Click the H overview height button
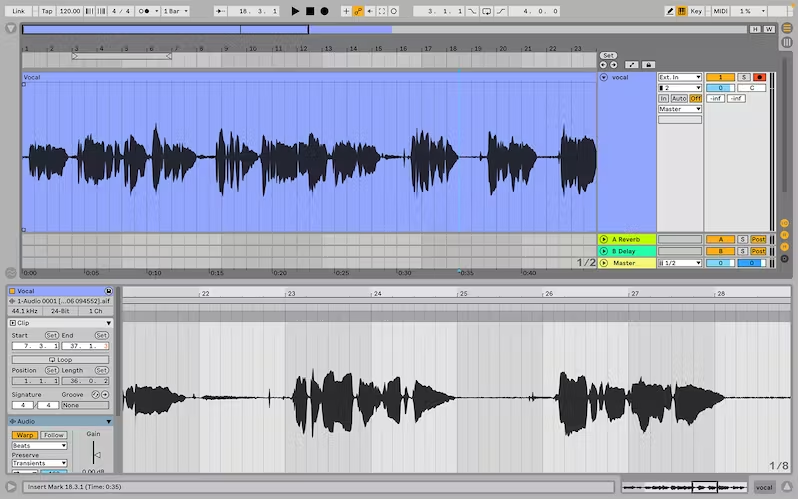Image resolution: width=798 pixels, height=499 pixels. (755, 29)
